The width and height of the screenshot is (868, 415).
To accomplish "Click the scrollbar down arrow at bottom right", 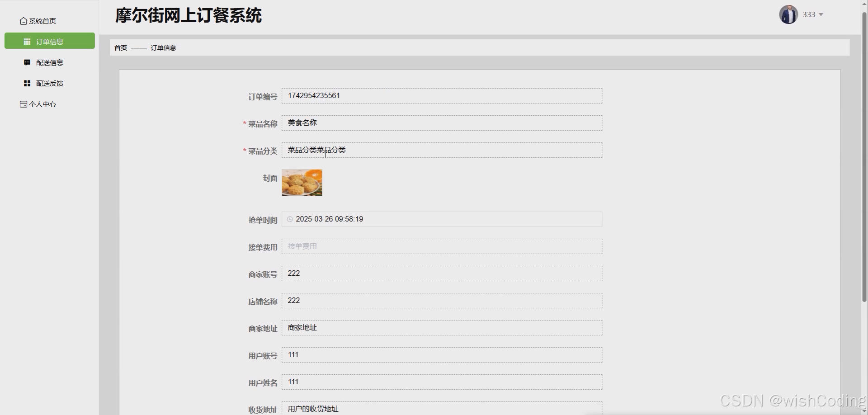I will pyautogui.click(x=864, y=411).
